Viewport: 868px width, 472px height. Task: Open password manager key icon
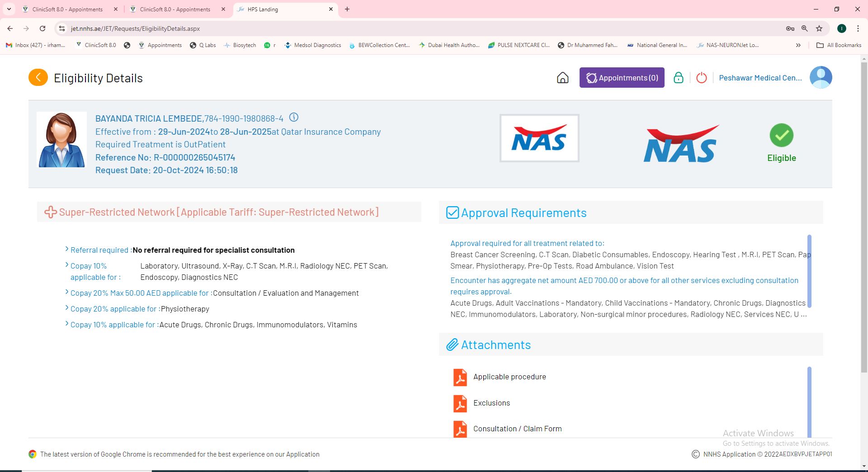tap(790, 28)
